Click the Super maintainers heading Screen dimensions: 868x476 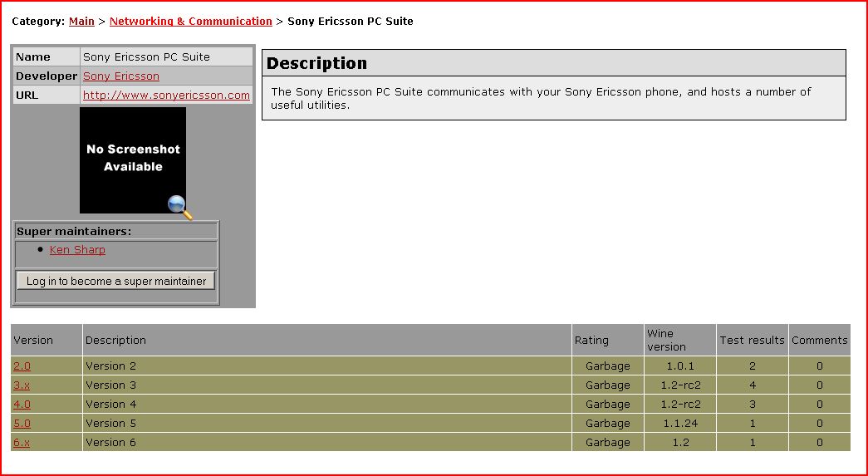point(74,232)
